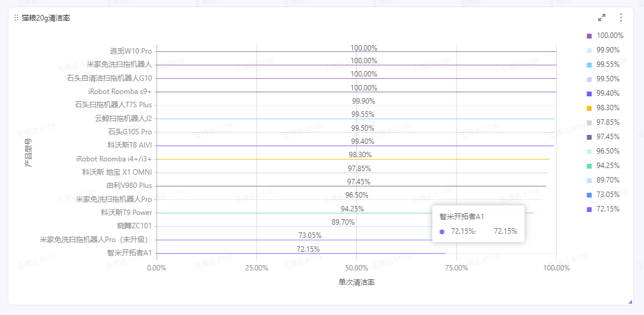Click the resize corner handle of the card

tap(630, 302)
